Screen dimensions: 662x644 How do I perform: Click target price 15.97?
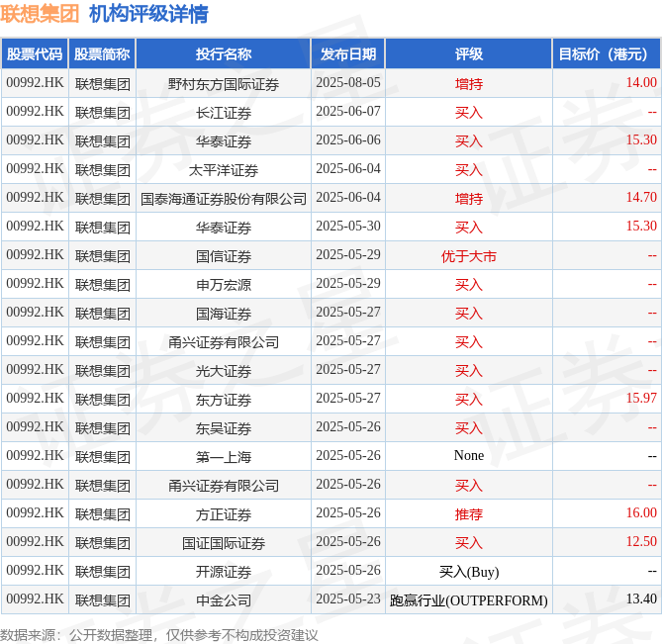coord(641,399)
